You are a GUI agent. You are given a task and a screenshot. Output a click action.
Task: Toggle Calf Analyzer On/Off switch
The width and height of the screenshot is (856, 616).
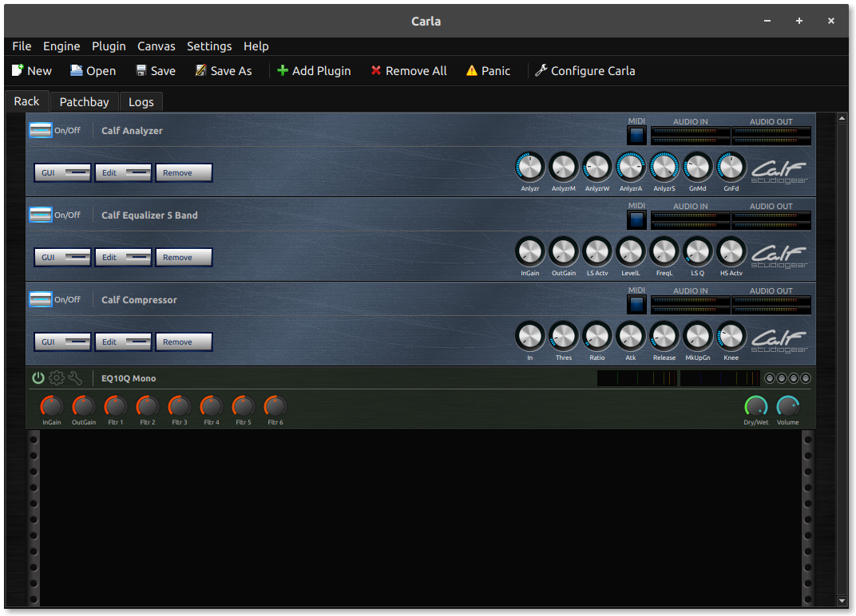tap(40, 130)
